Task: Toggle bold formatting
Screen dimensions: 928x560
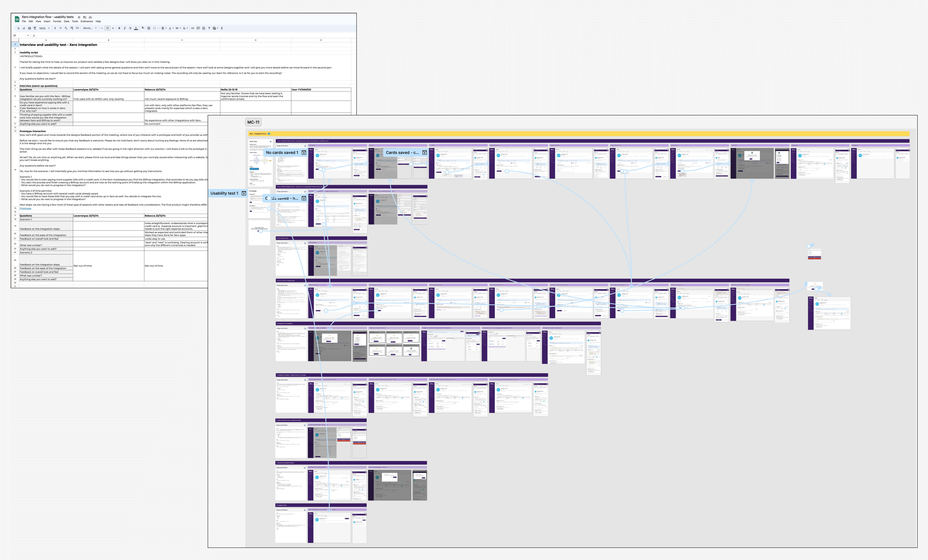Action: [119, 28]
